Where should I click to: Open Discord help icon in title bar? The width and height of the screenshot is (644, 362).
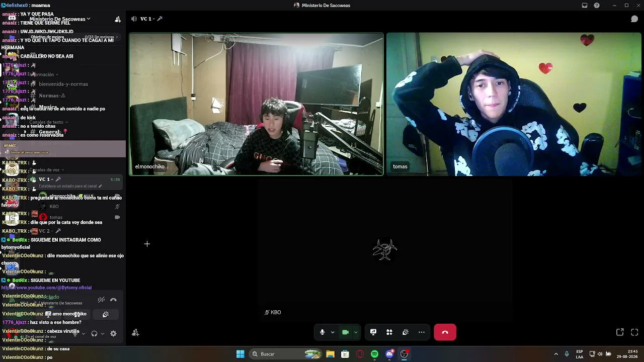coord(597,6)
